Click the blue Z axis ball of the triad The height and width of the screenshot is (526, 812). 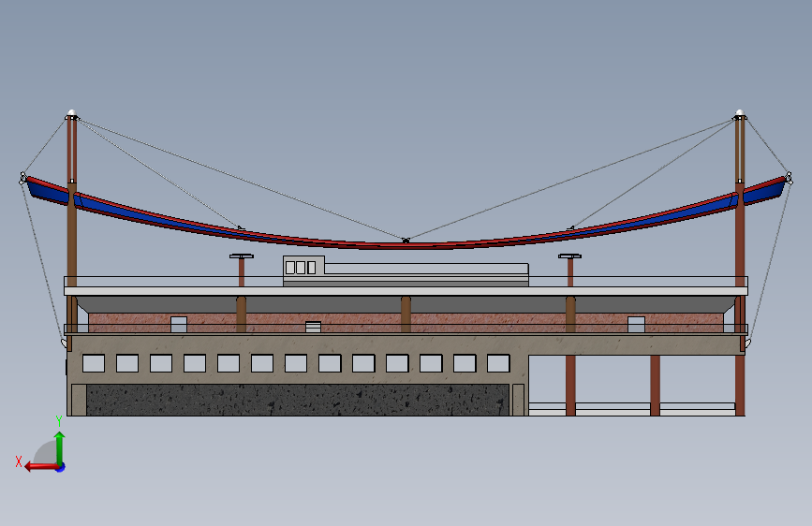pyautogui.click(x=61, y=467)
